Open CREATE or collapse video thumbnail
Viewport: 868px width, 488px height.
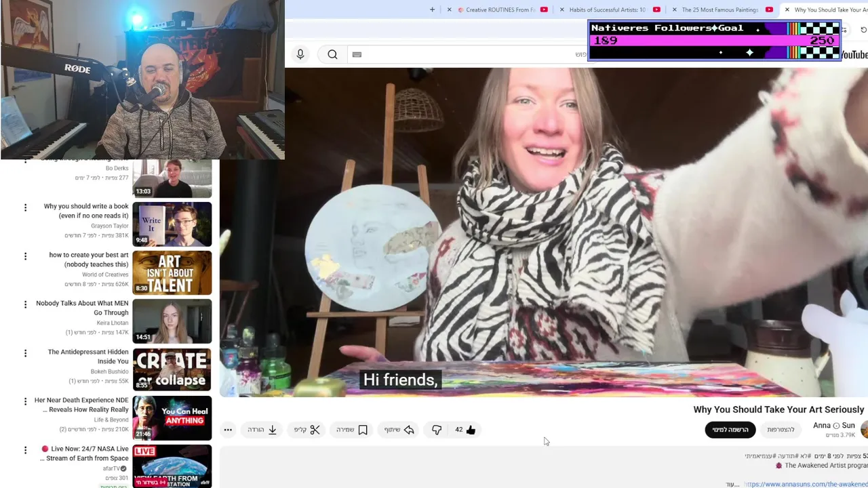point(172,370)
